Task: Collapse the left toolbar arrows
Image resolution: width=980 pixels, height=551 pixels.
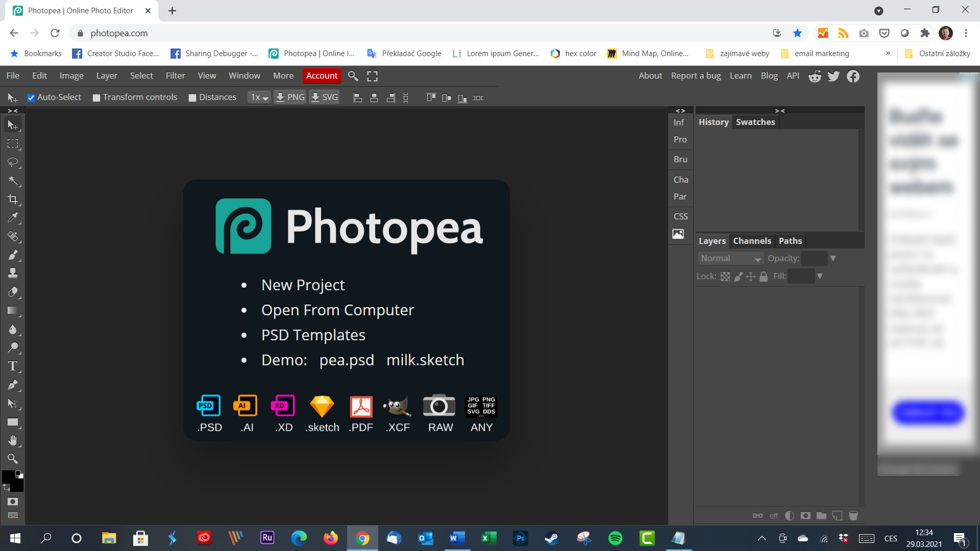Action: coord(13,111)
